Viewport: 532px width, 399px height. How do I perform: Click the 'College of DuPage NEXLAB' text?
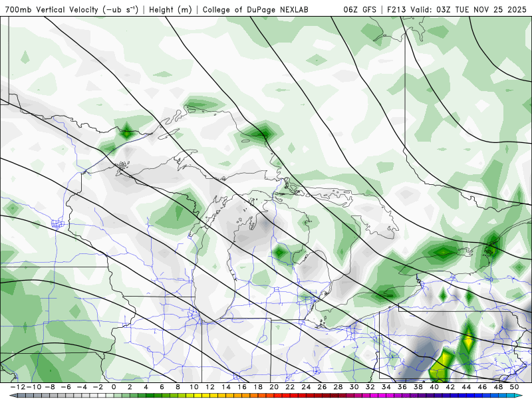click(x=255, y=10)
